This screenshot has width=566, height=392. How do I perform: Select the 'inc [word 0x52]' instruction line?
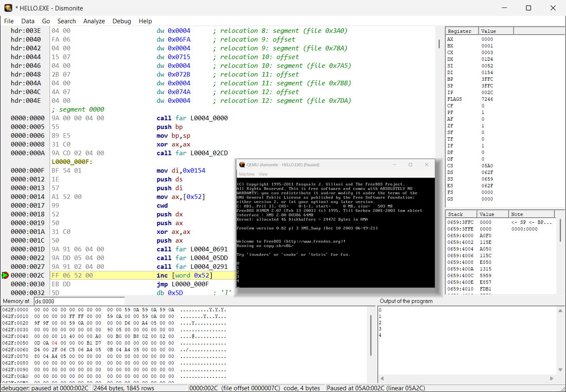(185, 275)
